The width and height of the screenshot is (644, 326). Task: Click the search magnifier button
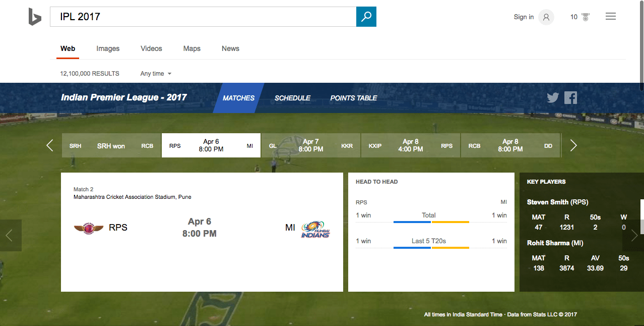(366, 17)
